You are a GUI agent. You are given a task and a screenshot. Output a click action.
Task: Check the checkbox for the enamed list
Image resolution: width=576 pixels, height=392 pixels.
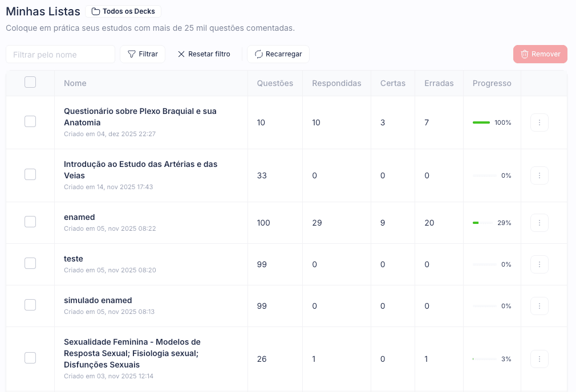pos(30,222)
